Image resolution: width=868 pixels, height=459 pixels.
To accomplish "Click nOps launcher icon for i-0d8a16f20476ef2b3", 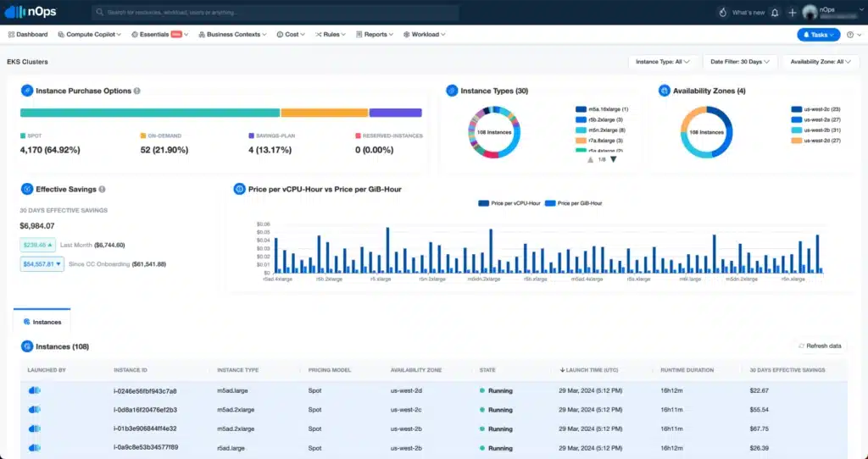I will pyautogui.click(x=34, y=410).
